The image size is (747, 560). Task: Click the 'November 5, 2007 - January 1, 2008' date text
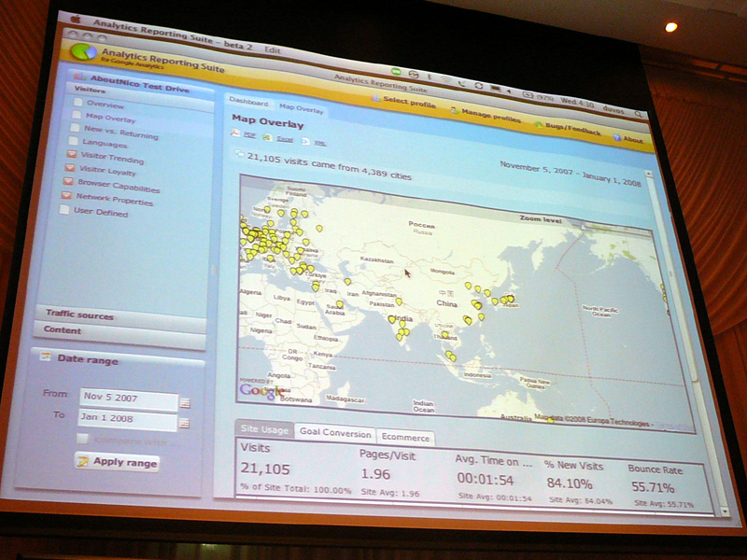pos(571,174)
